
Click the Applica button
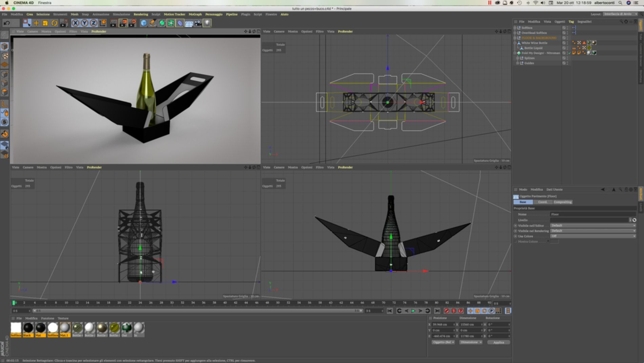click(x=498, y=342)
